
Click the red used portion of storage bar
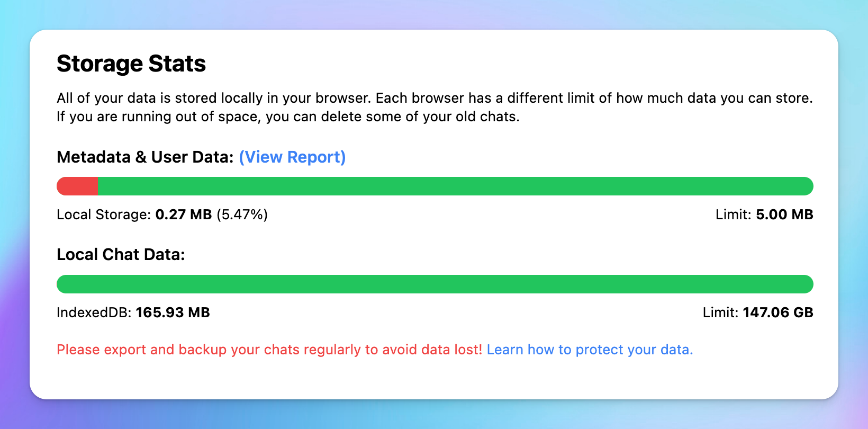(x=77, y=186)
